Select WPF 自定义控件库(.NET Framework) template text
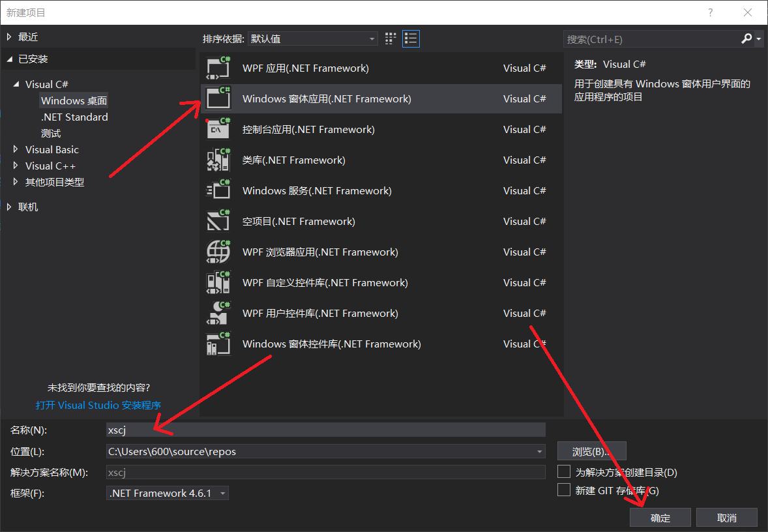The image size is (768, 532). [325, 282]
